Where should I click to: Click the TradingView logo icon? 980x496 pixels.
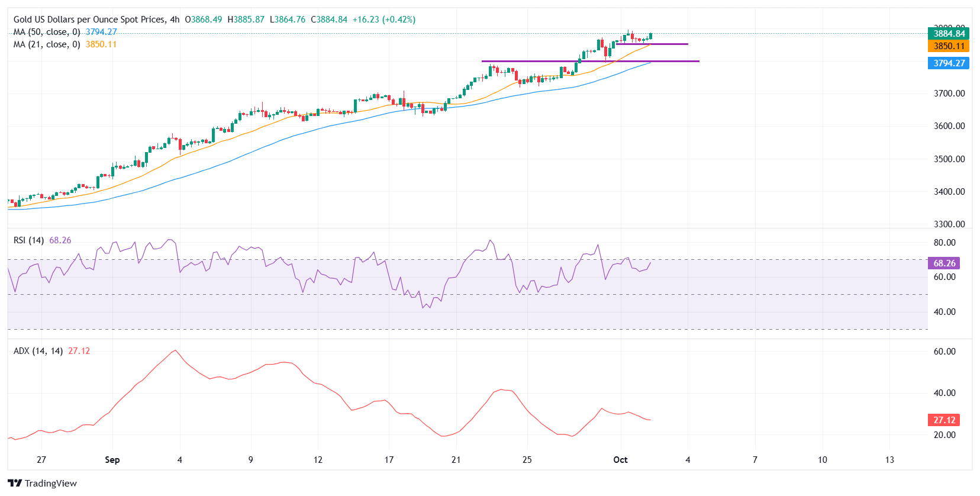click(15, 484)
